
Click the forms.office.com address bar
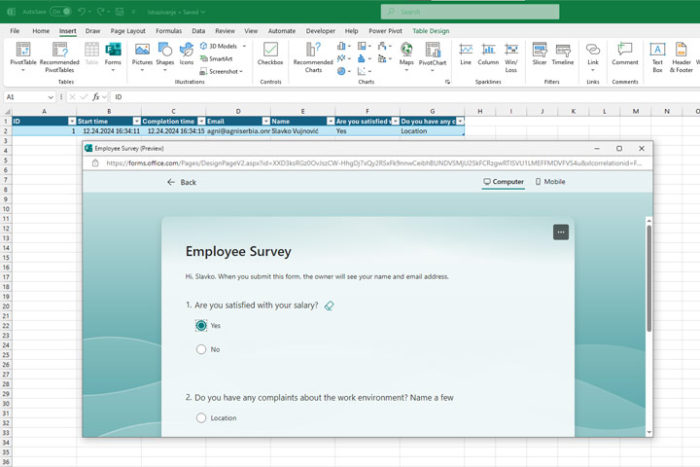pos(374,163)
